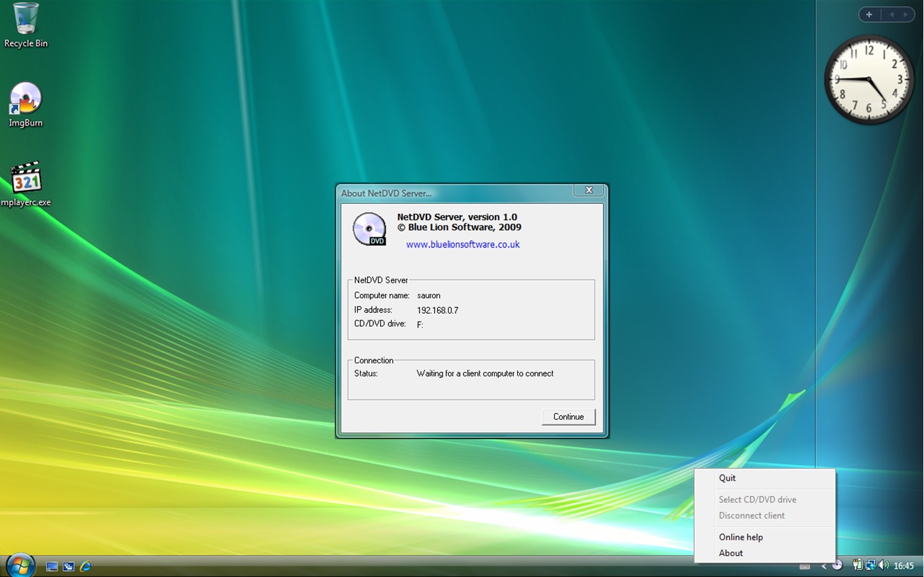Expand hidden tray icons with the chevron
Image resolution: width=924 pixels, height=577 pixels.
[824, 566]
